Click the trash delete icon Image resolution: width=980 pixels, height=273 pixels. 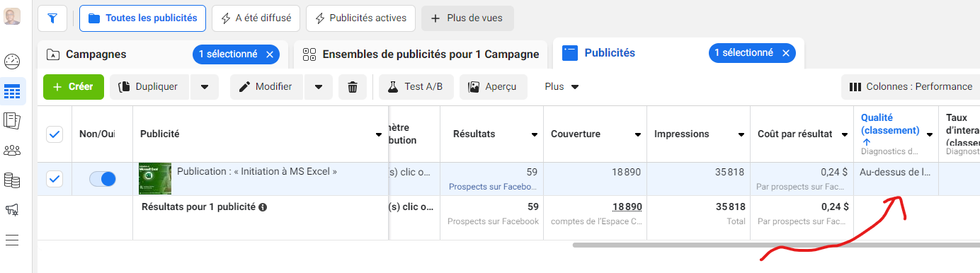(x=353, y=87)
